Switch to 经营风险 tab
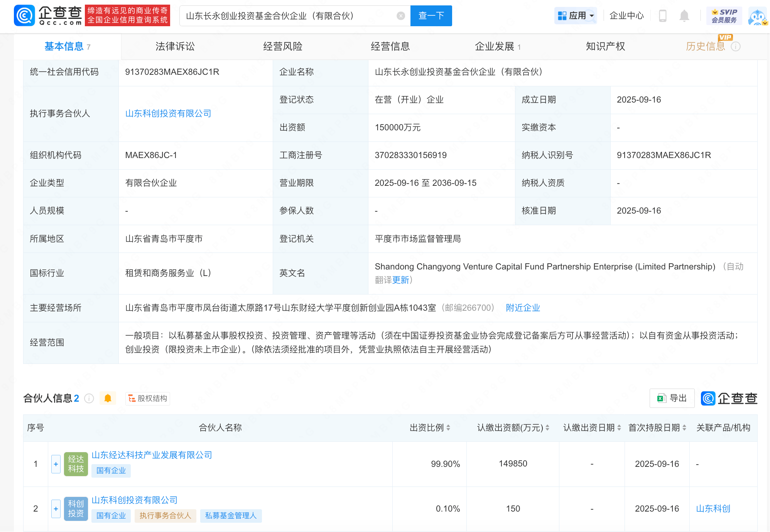770x532 pixels. [283, 47]
